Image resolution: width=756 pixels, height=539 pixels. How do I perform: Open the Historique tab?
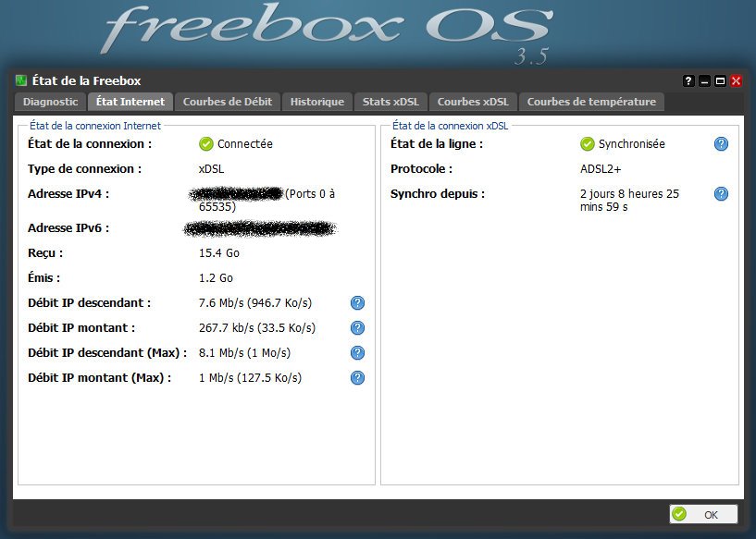point(317,102)
